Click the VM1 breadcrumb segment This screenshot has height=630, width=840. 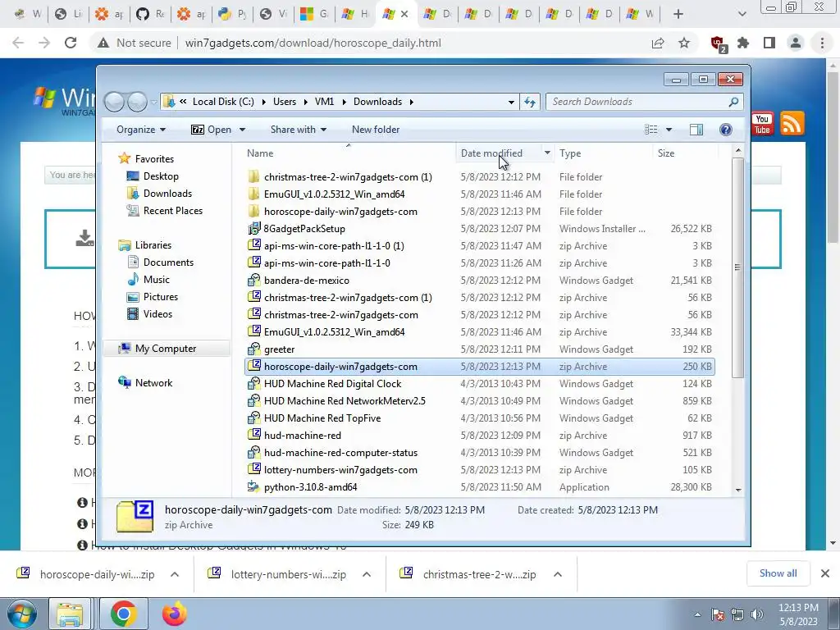324,102
